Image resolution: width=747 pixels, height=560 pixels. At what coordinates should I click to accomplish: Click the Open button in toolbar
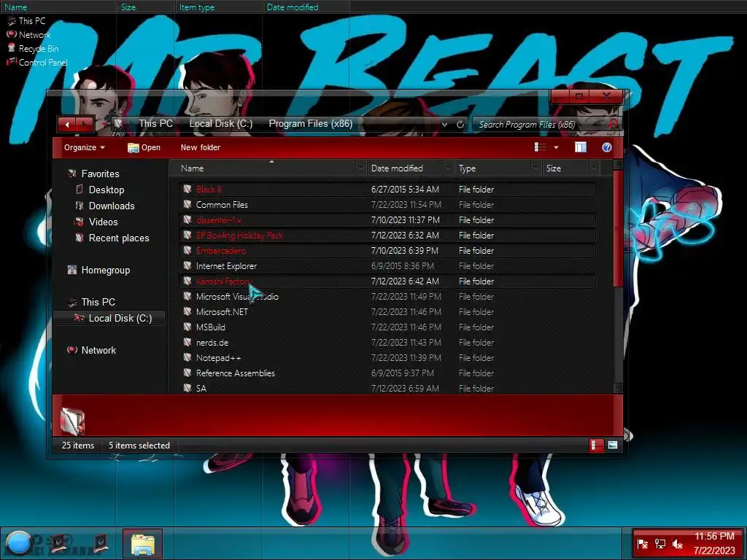[144, 147]
